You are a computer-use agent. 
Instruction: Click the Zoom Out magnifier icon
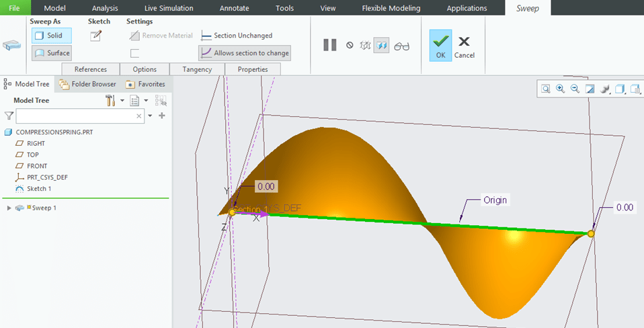(575, 89)
